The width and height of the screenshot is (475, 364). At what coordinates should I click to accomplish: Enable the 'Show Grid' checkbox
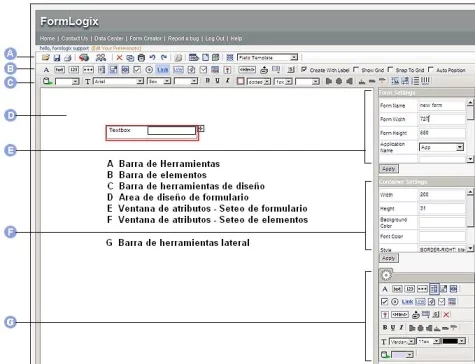click(x=356, y=69)
